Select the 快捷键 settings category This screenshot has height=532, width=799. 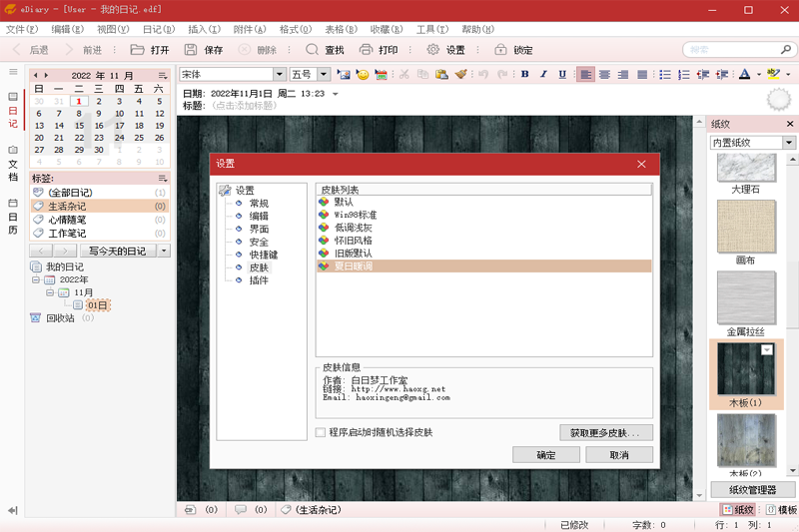[x=264, y=255]
